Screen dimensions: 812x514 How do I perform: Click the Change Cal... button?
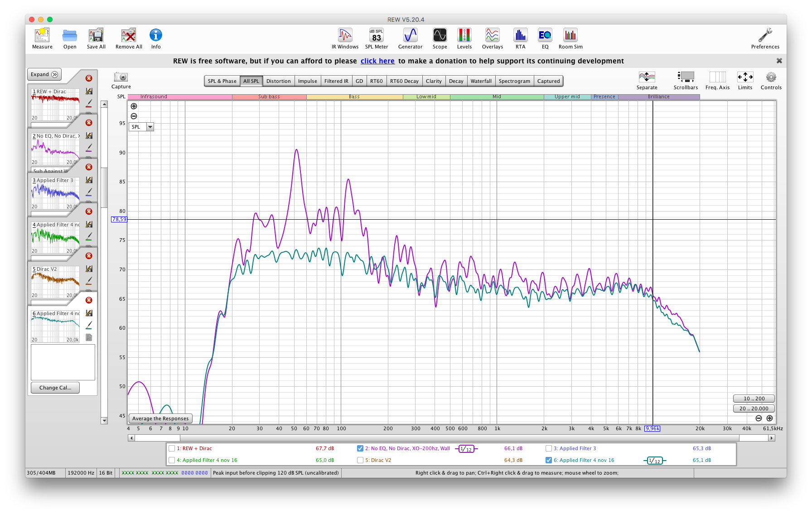click(55, 388)
